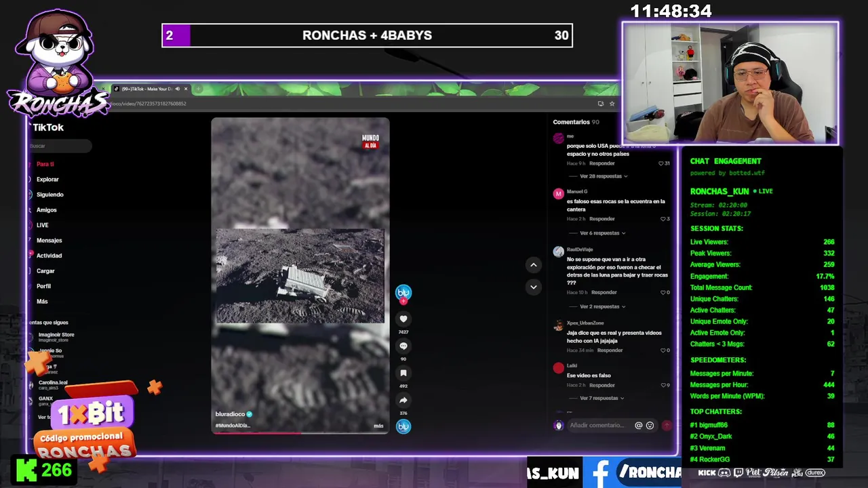Screen dimensions: 868x488
Task: Open Laiki's red profile avatar
Action: click(558, 368)
